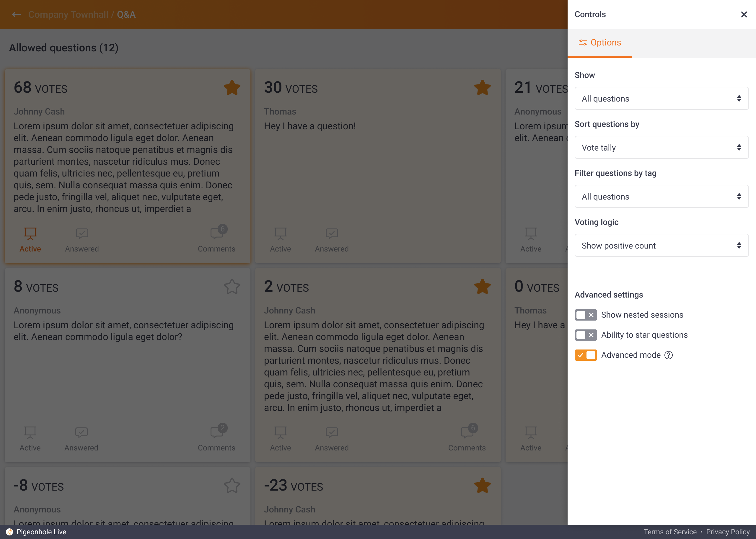Image resolution: width=756 pixels, height=539 pixels.
Task: Open the Voting logic dropdown
Action: [661, 245]
